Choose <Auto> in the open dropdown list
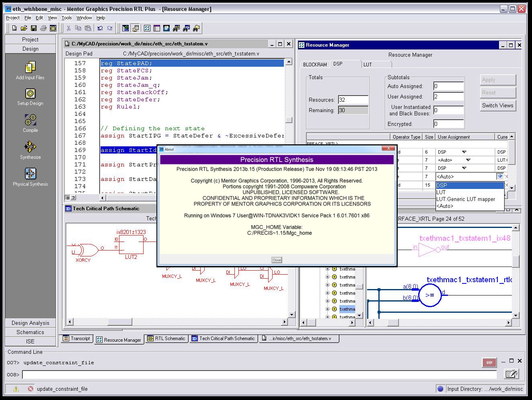 (470, 206)
